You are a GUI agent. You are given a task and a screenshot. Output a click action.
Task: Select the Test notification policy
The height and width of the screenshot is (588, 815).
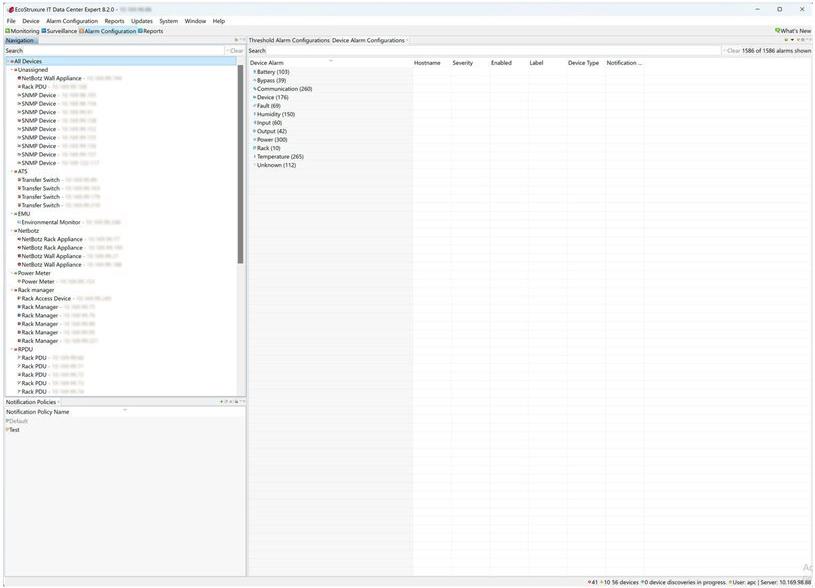[x=14, y=430]
